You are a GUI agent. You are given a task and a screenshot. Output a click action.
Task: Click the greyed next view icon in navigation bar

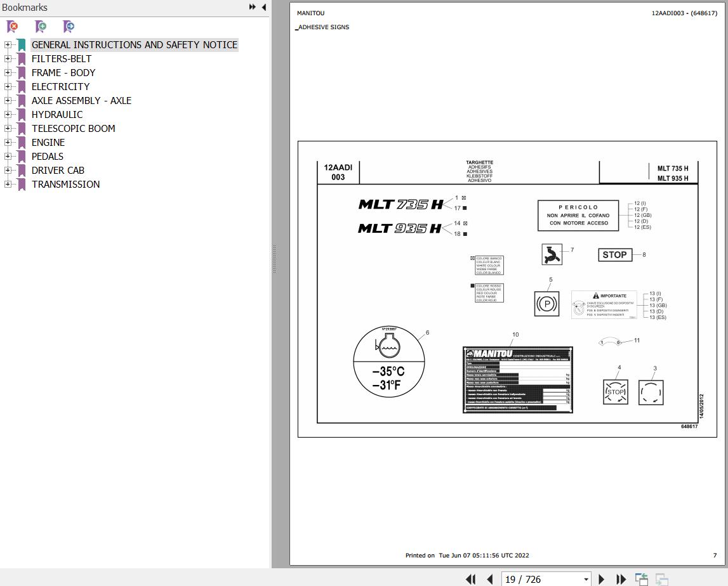click(x=661, y=579)
